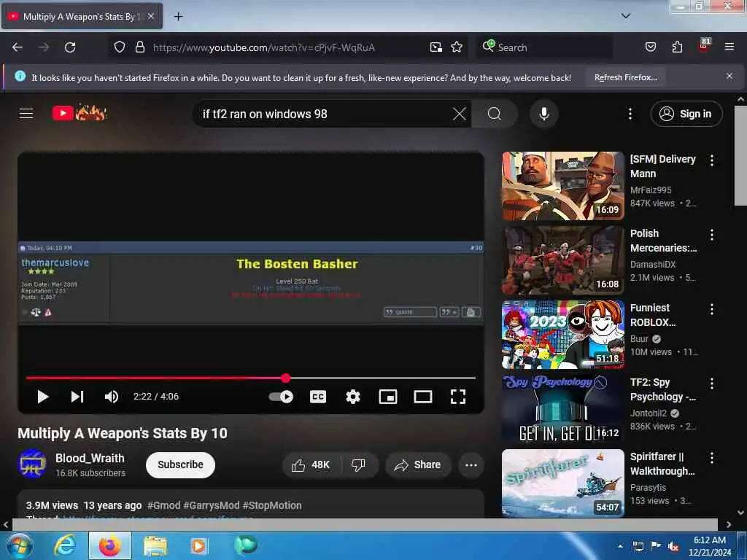Viewport: 747px width, 560px height.
Task: Open the Blood_Wraith channel link
Action: point(90,458)
